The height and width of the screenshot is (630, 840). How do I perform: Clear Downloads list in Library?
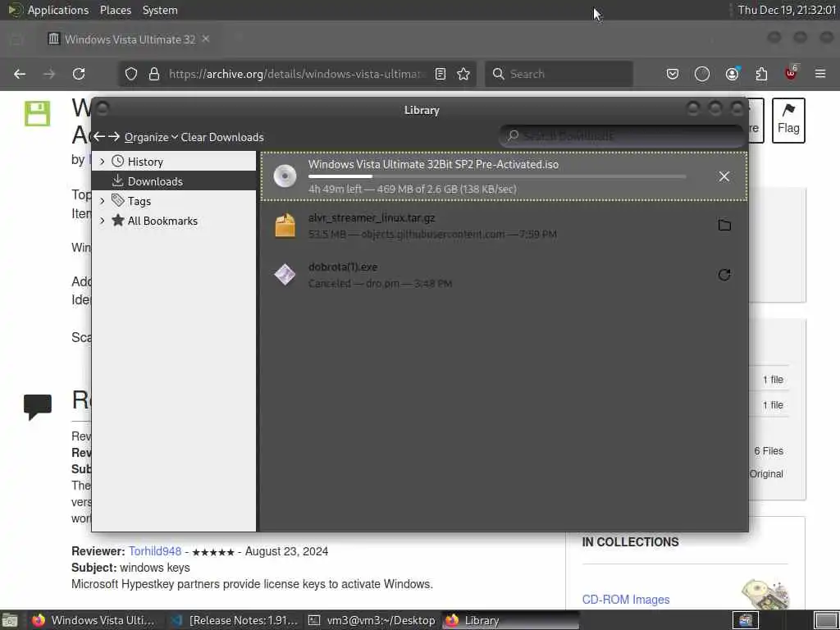pyautogui.click(x=221, y=137)
